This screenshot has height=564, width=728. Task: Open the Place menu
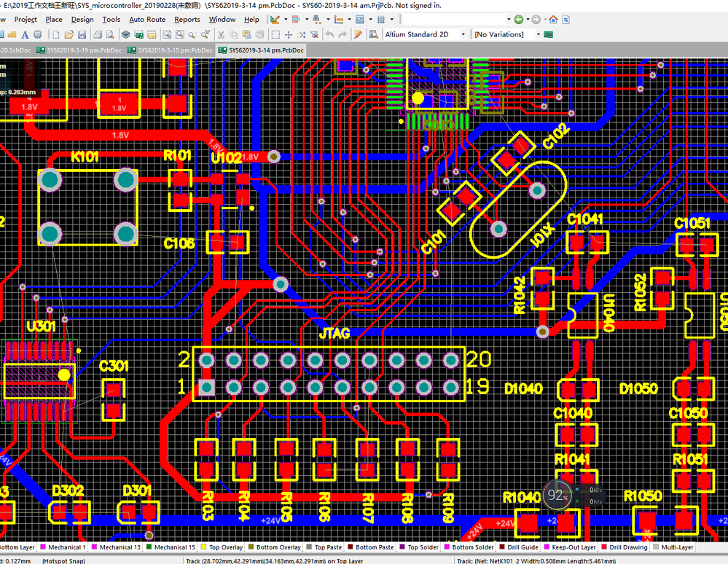click(x=54, y=20)
